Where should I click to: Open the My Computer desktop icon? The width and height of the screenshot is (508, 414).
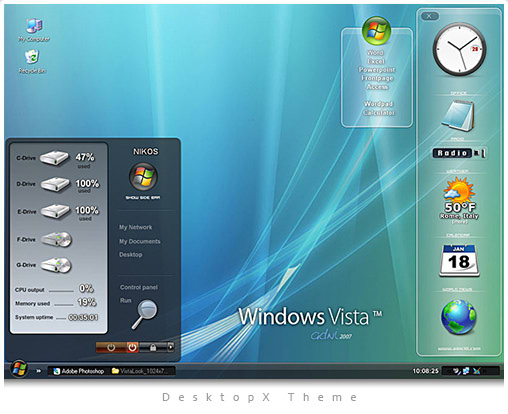(x=34, y=30)
